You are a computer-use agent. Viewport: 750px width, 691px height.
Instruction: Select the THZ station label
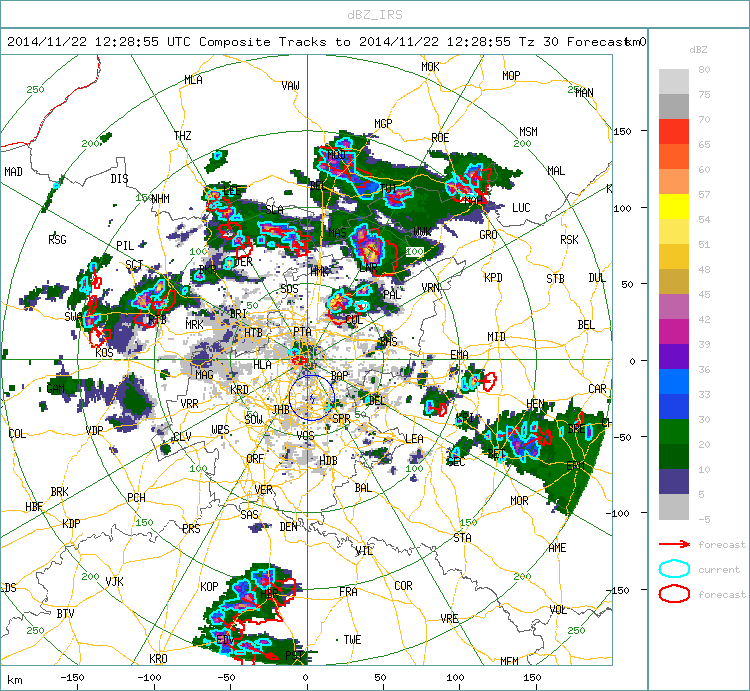pos(183,136)
